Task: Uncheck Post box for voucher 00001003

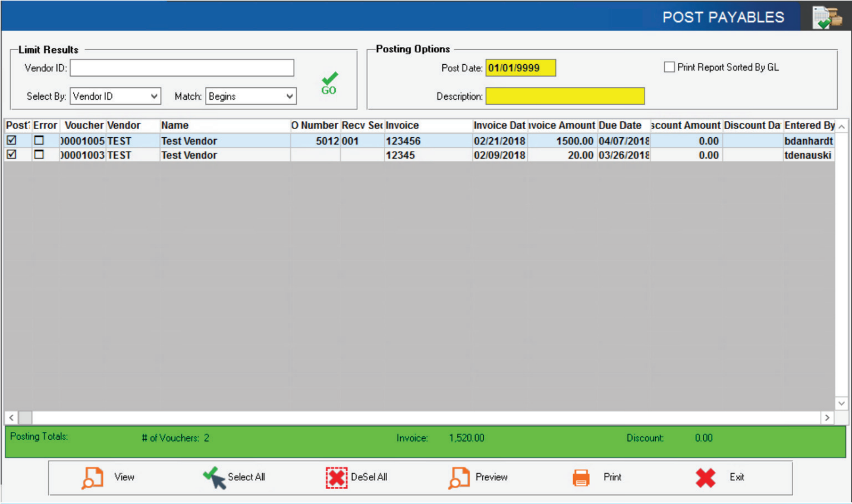Action: tap(11, 155)
